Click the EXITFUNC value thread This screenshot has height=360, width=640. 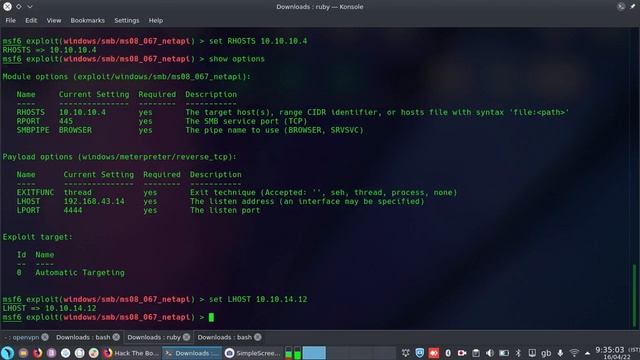pyautogui.click(x=78, y=192)
